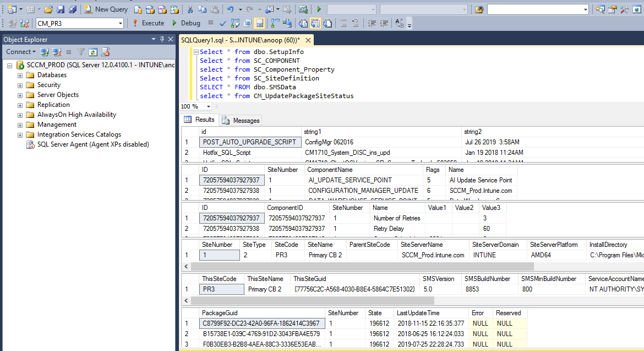Click Include Actual Execution Plan icon

click(x=275, y=24)
